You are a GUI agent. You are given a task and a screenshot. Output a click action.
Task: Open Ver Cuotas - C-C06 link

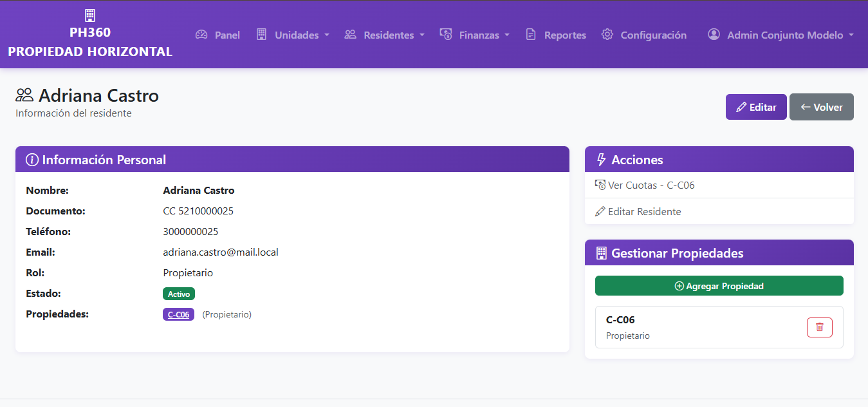point(719,185)
